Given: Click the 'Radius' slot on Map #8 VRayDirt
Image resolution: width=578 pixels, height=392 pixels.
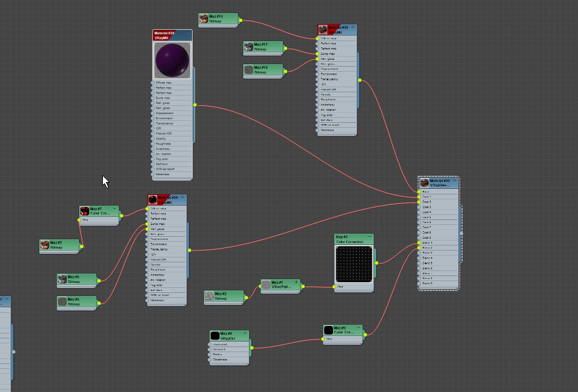Looking at the screenshot, I should point(229,355).
